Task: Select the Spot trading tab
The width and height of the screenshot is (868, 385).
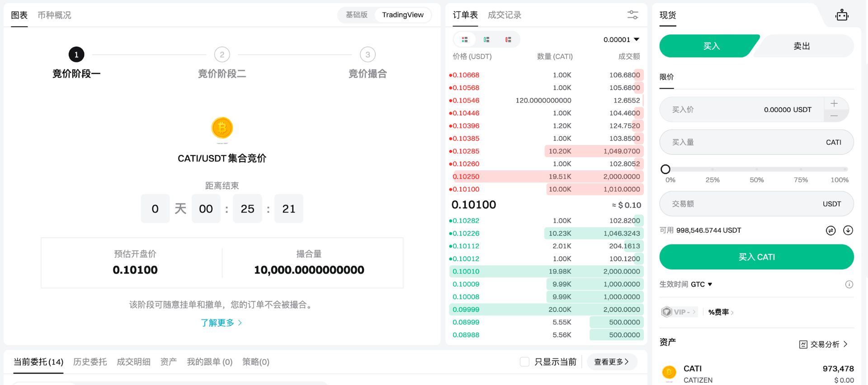Action: tap(668, 15)
